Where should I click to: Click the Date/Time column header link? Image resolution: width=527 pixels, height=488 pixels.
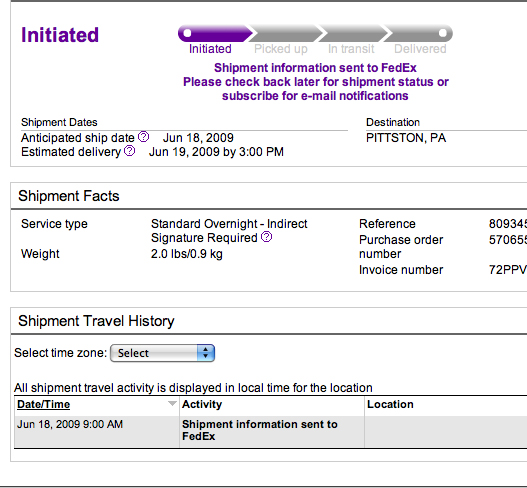43,404
